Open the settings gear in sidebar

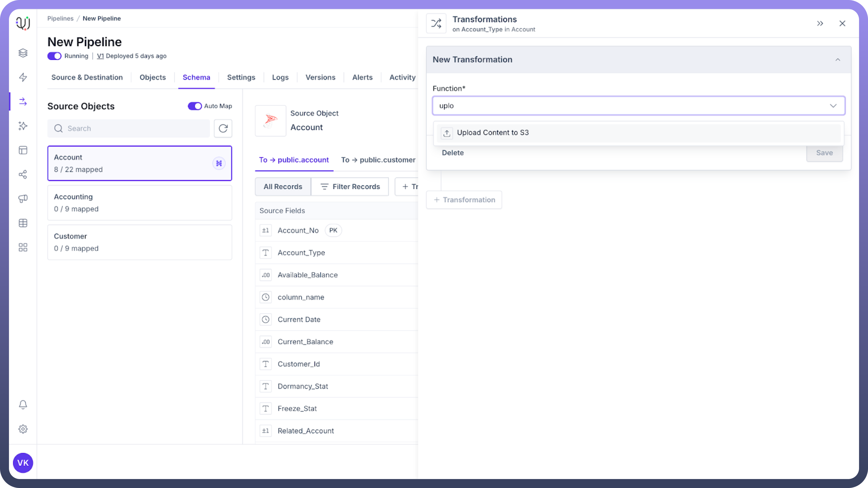pyautogui.click(x=23, y=429)
